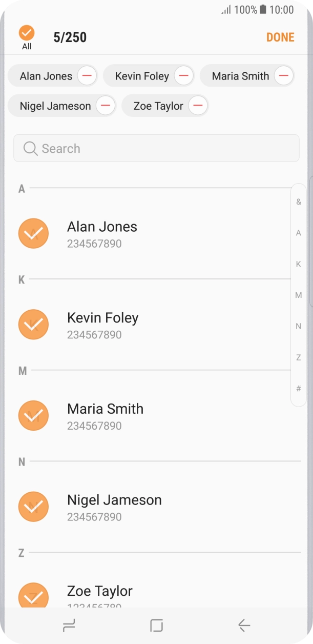The image size is (313, 644).
Task: Remove Nigel Jameson chip with minus icon
Action: [106, 106]
